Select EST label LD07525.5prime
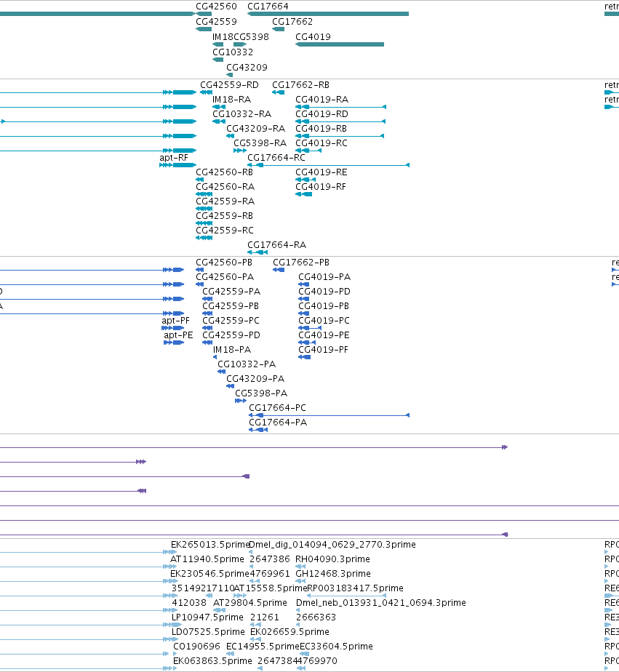 pyautogui.click(x=208, y=632)
